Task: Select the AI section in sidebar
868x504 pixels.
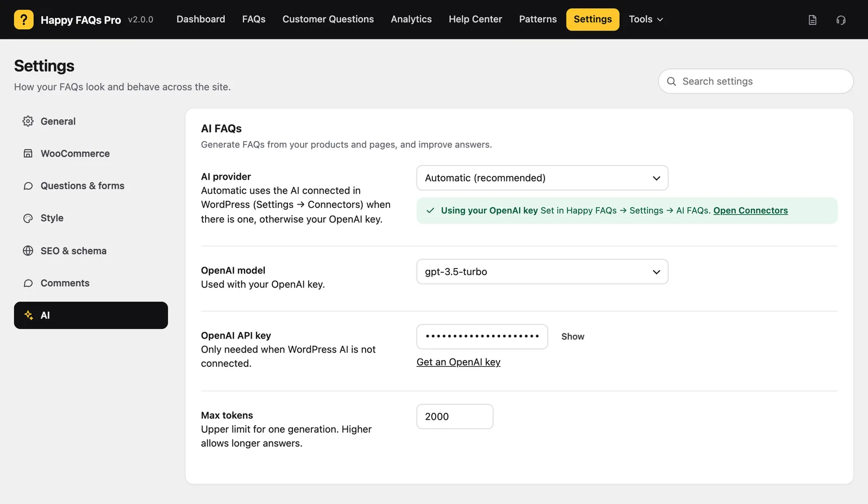Action: click(91, 315)
